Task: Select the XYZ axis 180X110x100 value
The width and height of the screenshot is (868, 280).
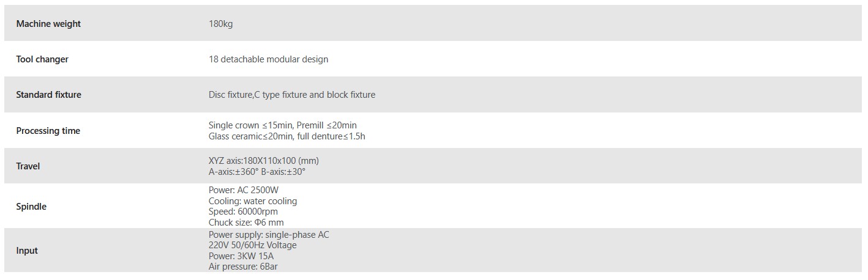Action: click(x=263, y=161)
